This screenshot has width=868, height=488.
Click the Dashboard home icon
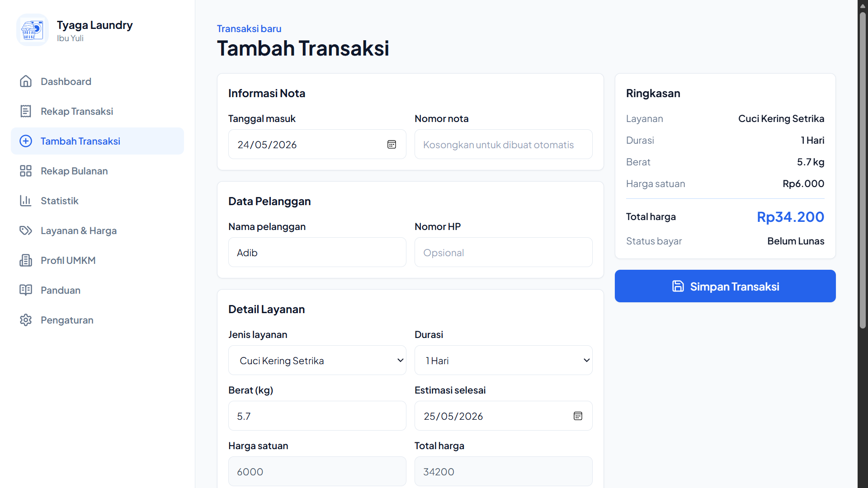(26, 81)
